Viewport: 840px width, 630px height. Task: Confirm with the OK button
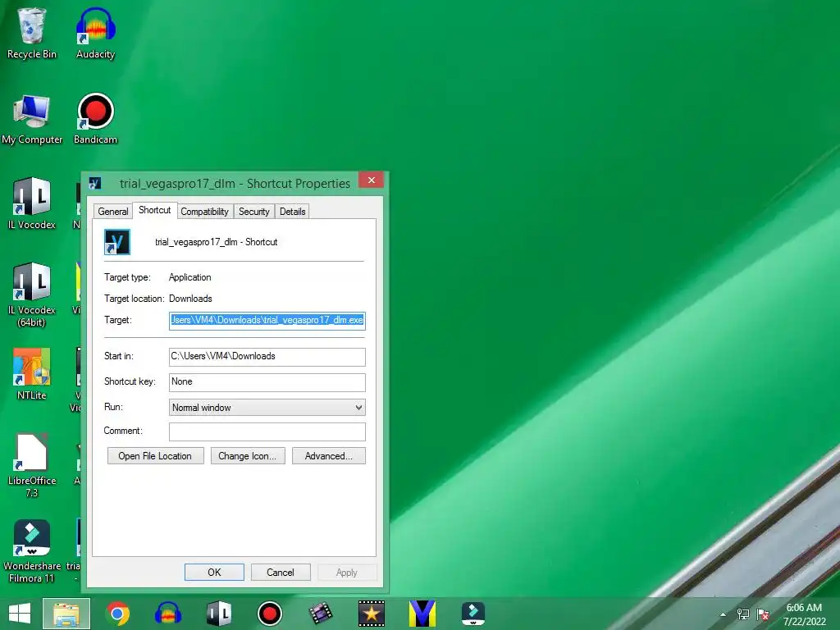click(x=214, y=572)
